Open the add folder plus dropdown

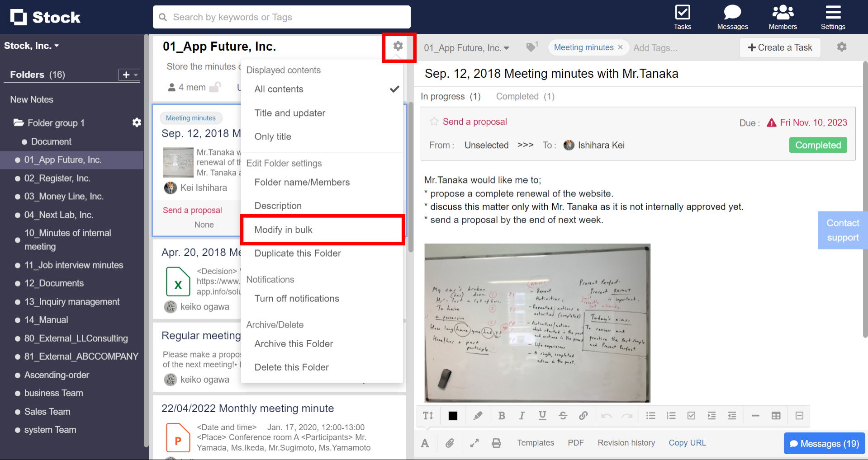129,75
